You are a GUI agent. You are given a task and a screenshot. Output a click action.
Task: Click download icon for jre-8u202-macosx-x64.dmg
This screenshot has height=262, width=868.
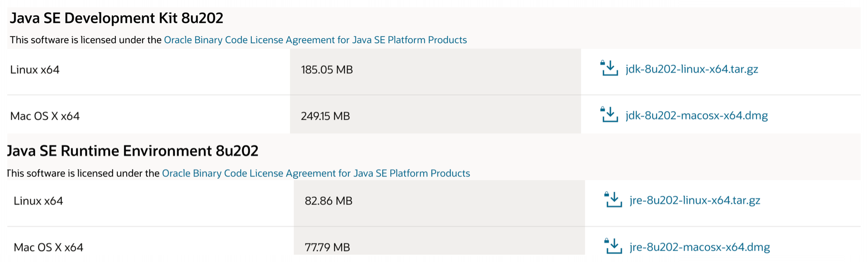tap(613, 246)
